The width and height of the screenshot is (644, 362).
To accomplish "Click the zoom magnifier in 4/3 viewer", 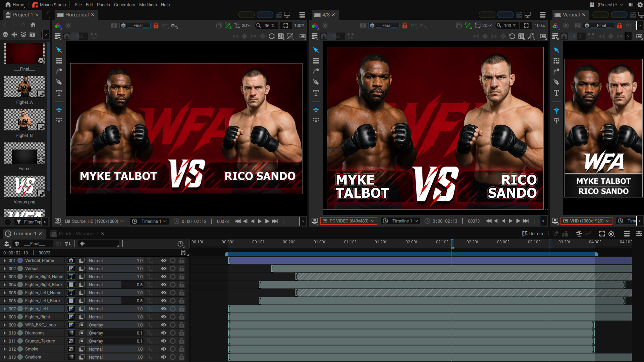I will [x=499, y=25].
